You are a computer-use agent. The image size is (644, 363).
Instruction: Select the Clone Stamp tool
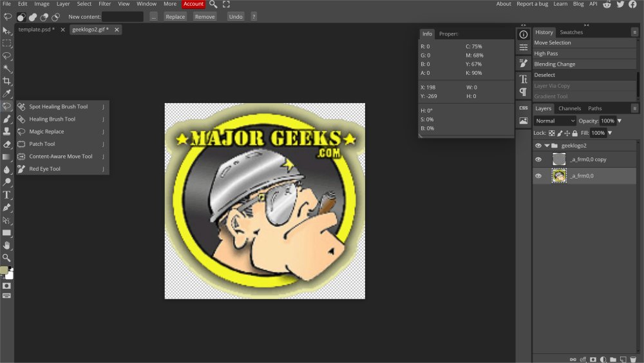6,132
